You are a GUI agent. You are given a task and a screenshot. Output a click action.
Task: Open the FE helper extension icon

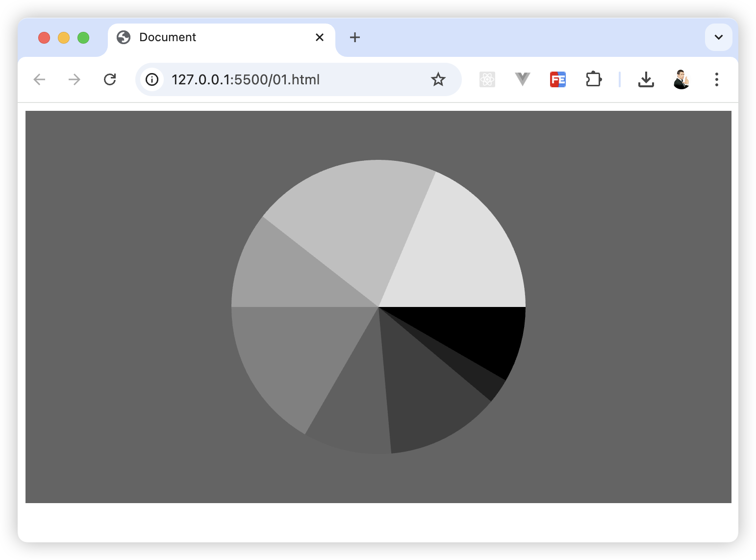(558, 79)
